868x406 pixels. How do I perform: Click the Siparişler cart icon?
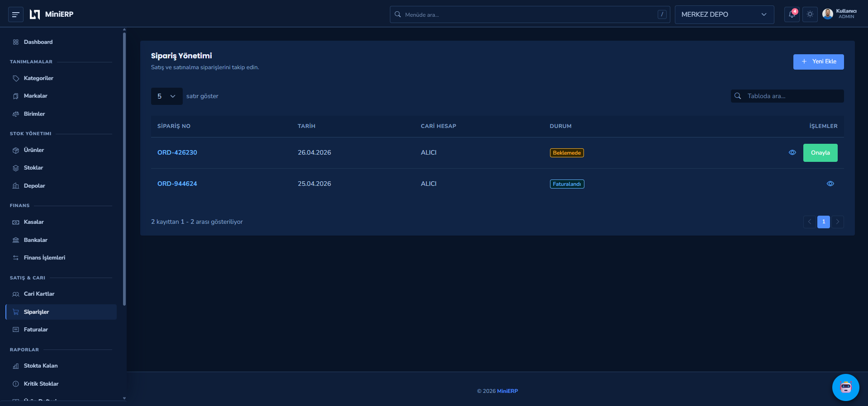16,312
